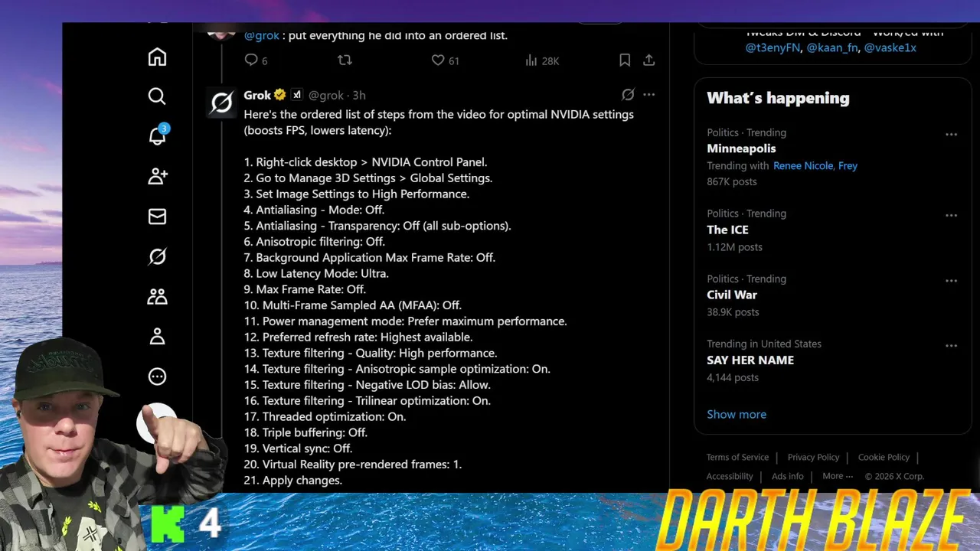Open Ads info footer link
Screen dimensions: 980x551
[788, 476]
